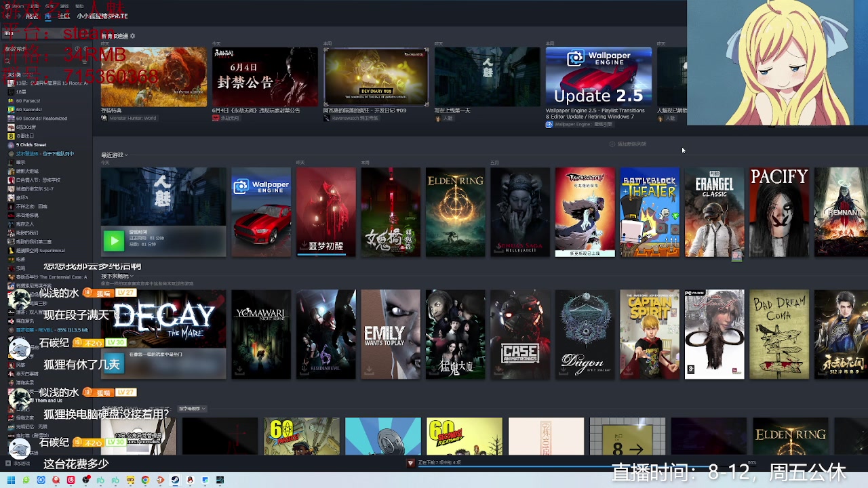Open the Windows Start menu
The image size is (868, 488).
tap(11, 480)
